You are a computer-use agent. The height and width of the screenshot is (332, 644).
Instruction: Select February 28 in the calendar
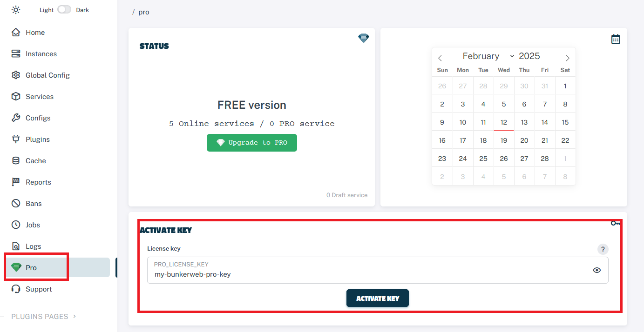coord(545,159)
